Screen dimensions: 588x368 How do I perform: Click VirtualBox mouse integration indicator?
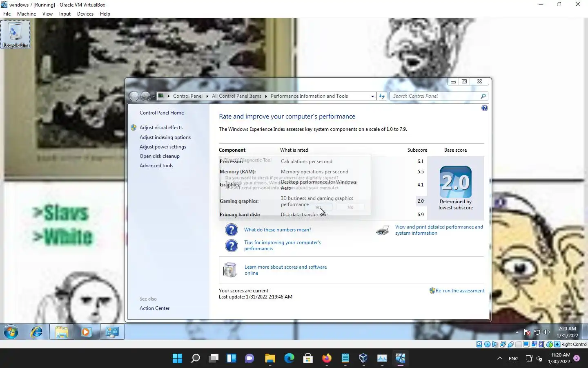(549, 344)
